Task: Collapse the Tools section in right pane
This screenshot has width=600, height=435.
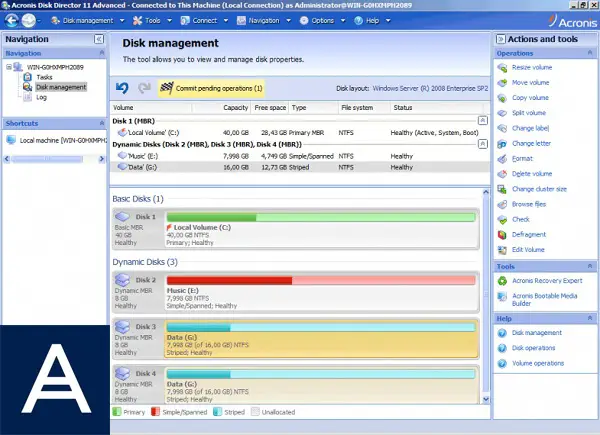Action: tap(590, 266)
